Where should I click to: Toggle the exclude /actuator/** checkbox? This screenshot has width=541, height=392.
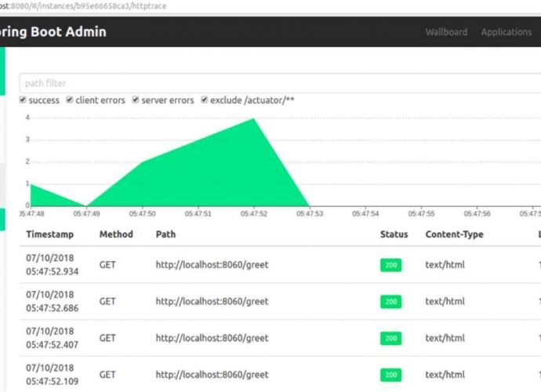point(205,100)
